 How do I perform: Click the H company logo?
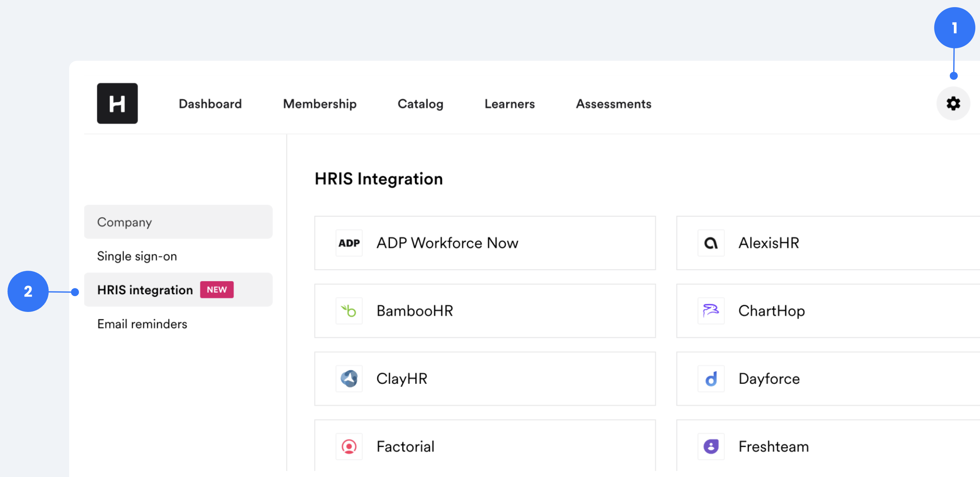coord(117,103)
